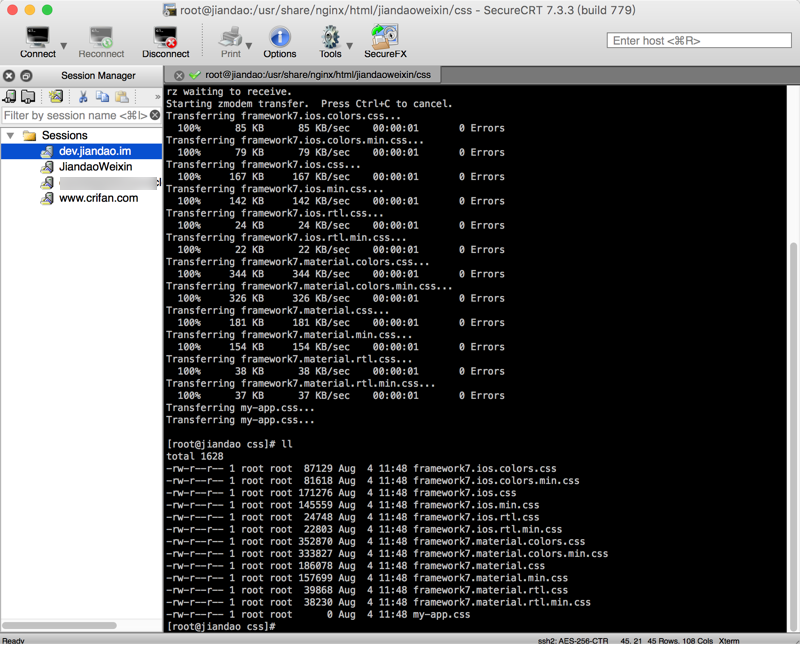800x651 pixels.
Task: Click 'my-app.css' in the file listing
Action: point(441,615)
